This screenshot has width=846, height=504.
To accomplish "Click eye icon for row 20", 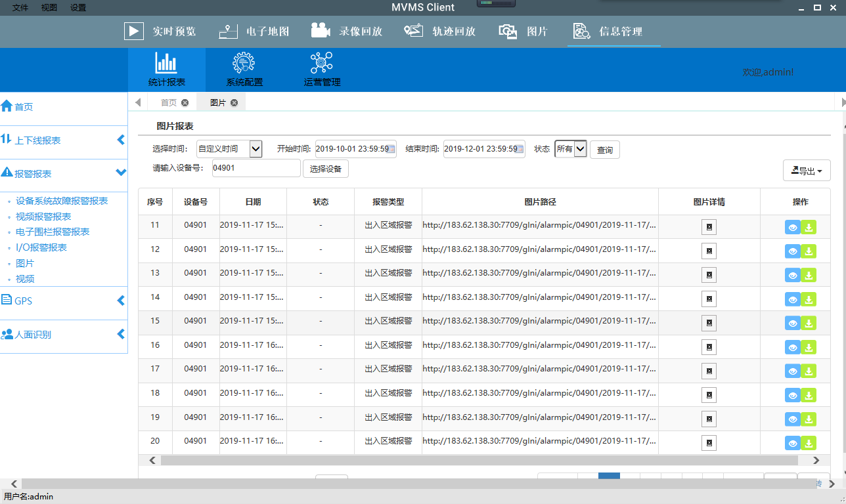I will pyautogui.click(x=793, y=444).
